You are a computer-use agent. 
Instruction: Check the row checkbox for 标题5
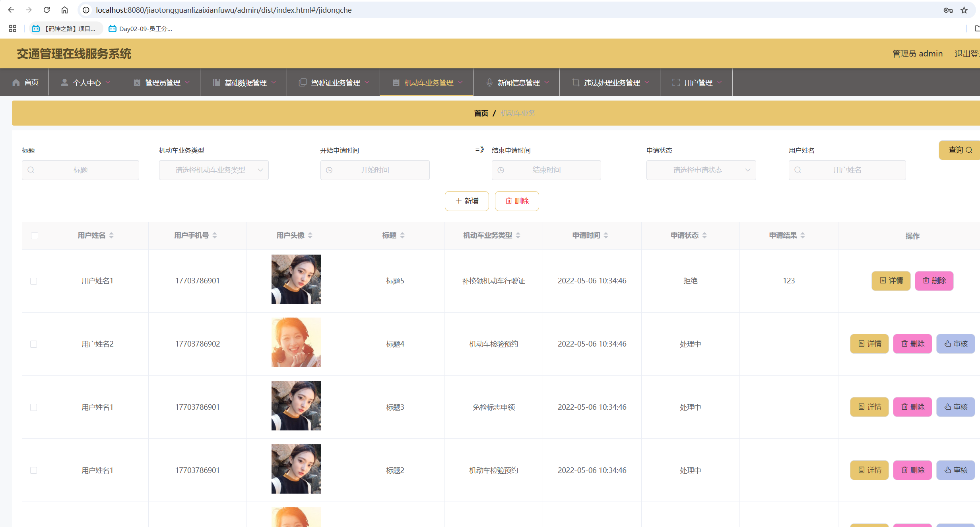pos(34,281)
